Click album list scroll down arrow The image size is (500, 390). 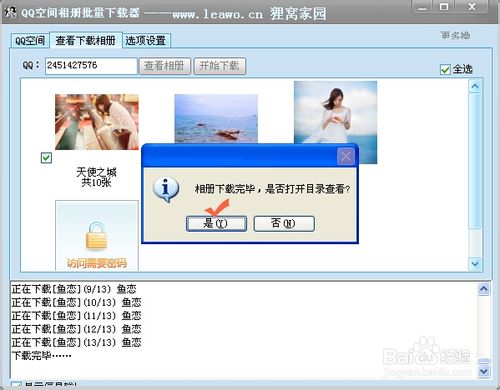click(475, 264)
